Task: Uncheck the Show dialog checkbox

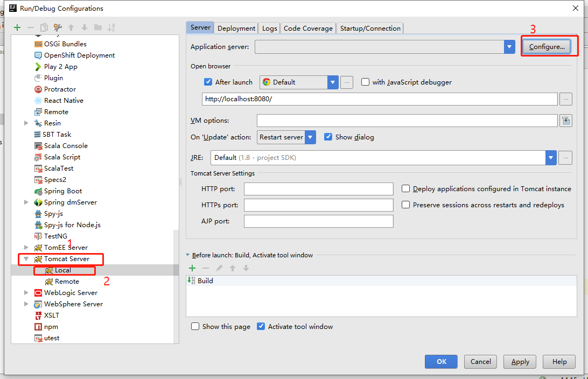Action: tap(328, 137)
